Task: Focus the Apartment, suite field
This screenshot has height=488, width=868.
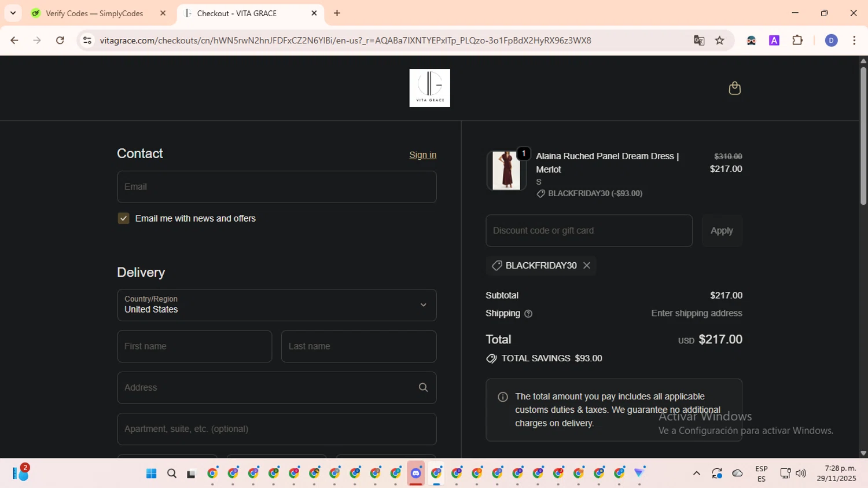Action: [277, 429]
